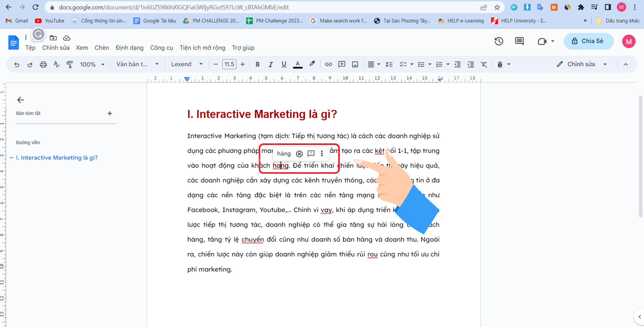This screenshot has height=327, width=644.
Task: Toggle underline formatting
Action: coord(284,64)
